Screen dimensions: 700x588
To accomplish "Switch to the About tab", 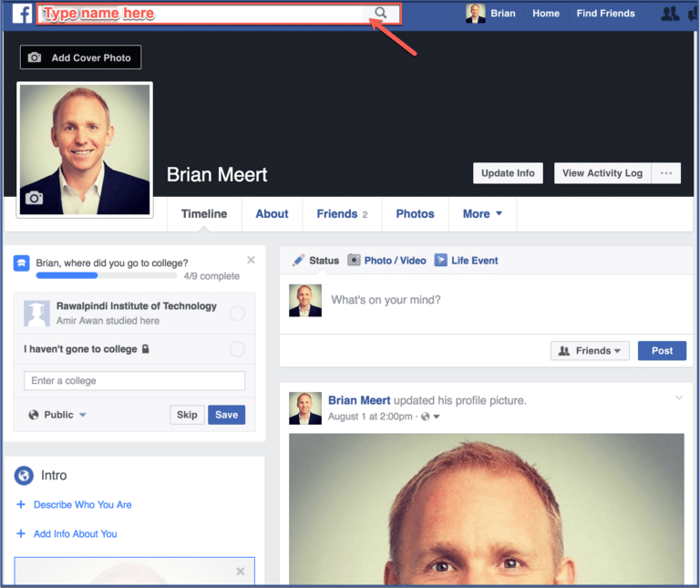I will 272,214.
